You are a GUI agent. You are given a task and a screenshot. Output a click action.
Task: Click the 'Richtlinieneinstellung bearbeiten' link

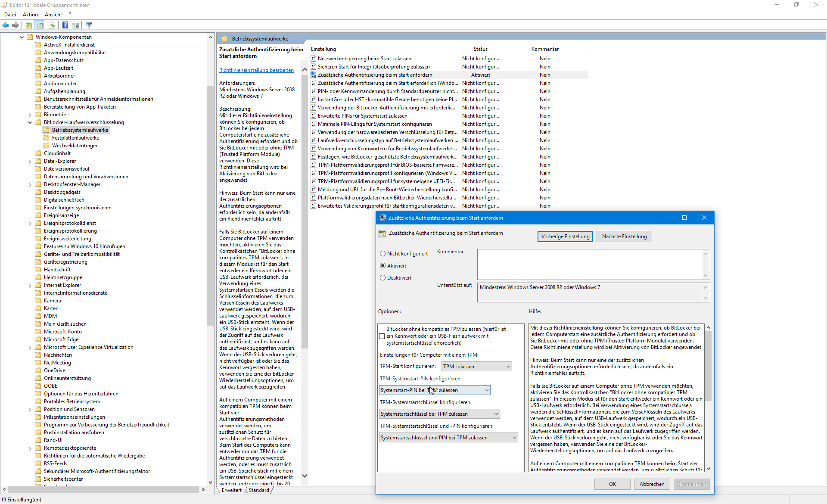256,70
